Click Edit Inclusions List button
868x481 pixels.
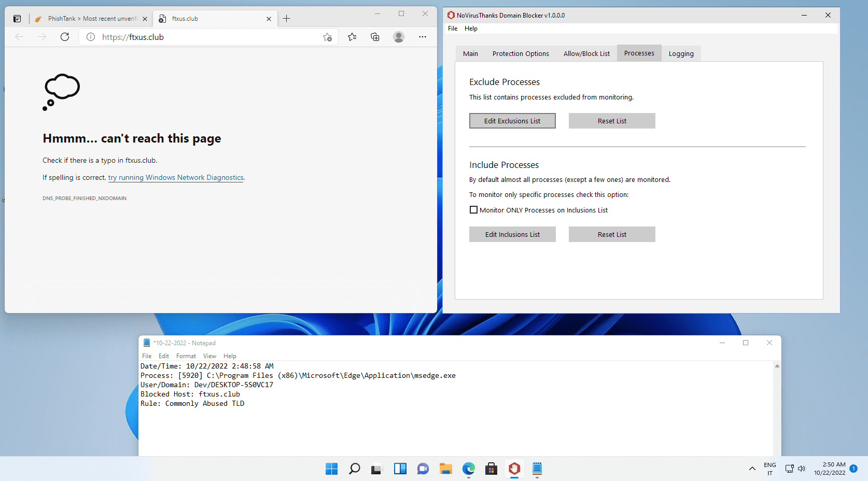(x=512, y=234)
